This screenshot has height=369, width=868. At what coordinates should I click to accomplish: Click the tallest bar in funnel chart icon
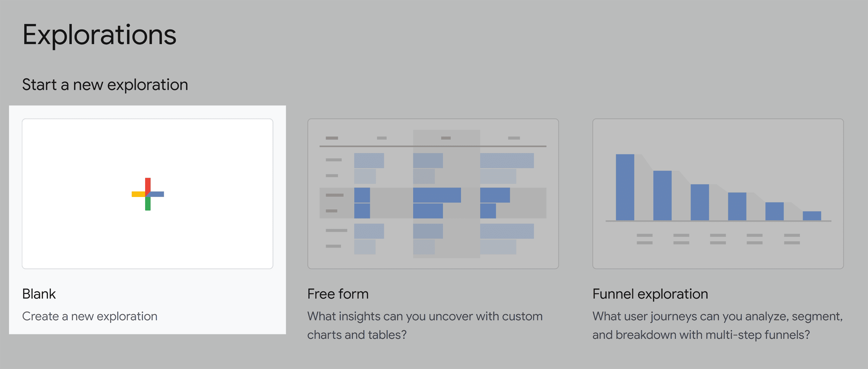pos(625,187)
